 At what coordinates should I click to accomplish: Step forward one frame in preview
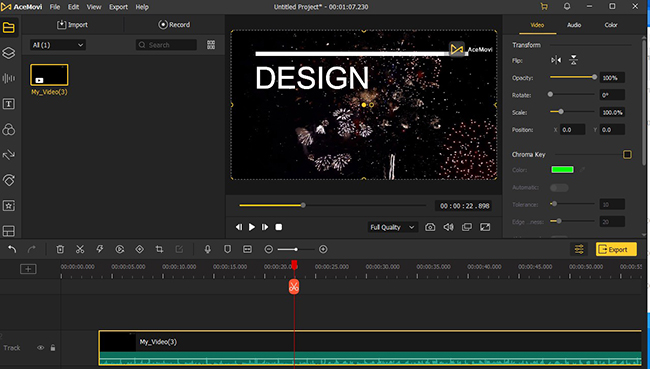click(x=265, y=227)
